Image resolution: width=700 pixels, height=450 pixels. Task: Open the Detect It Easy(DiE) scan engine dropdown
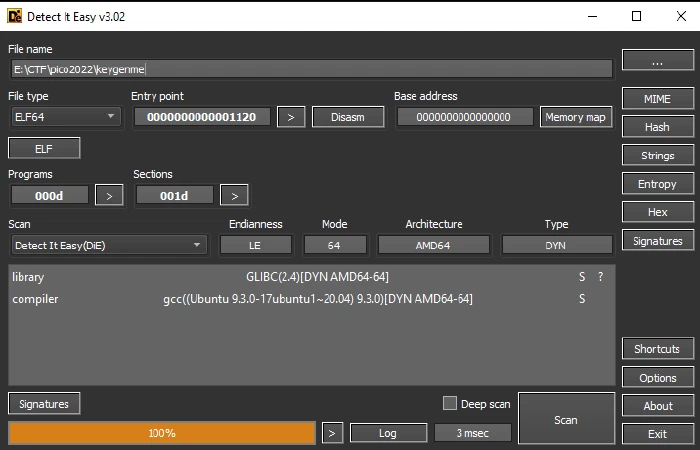(109, 245)
